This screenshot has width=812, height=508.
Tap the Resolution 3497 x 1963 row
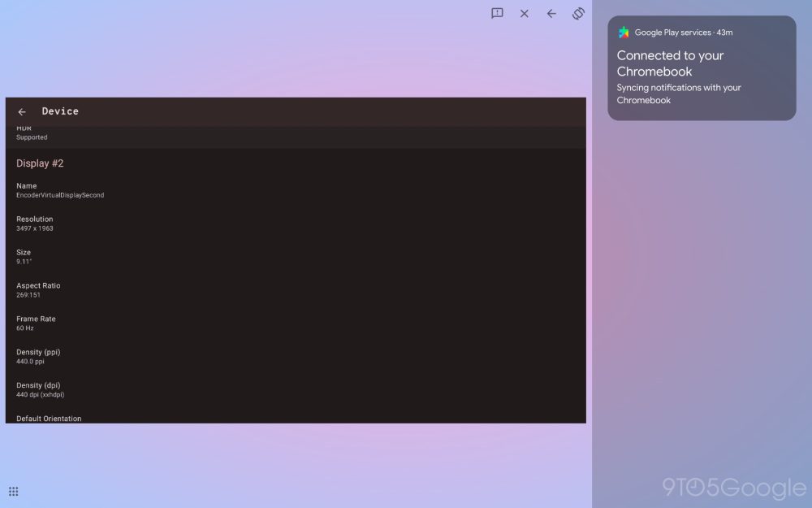pyautogui.click(x=35, y=224)
